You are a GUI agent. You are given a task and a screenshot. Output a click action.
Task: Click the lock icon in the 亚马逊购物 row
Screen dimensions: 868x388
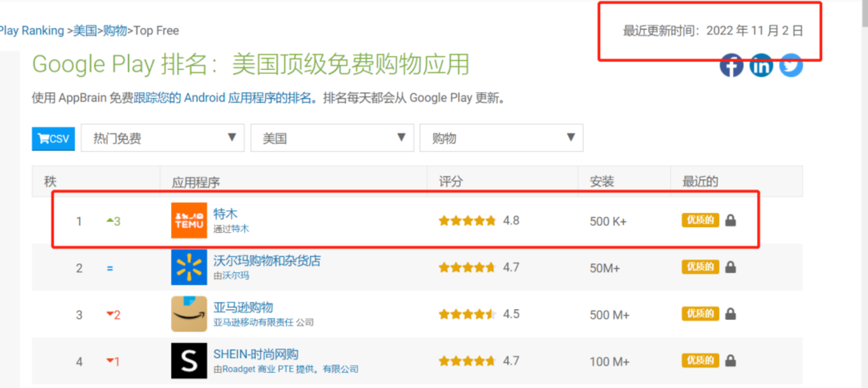click(x=731, y=314)
